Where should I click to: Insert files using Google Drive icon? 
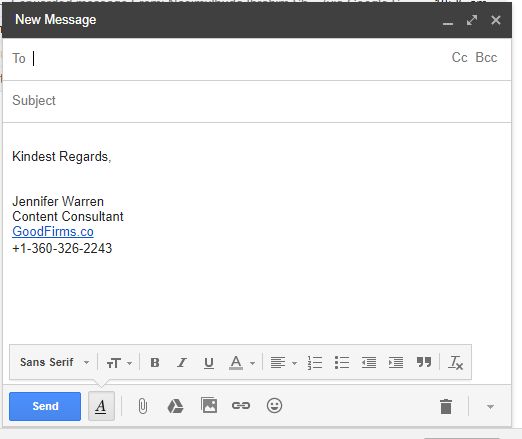point(175,406)
